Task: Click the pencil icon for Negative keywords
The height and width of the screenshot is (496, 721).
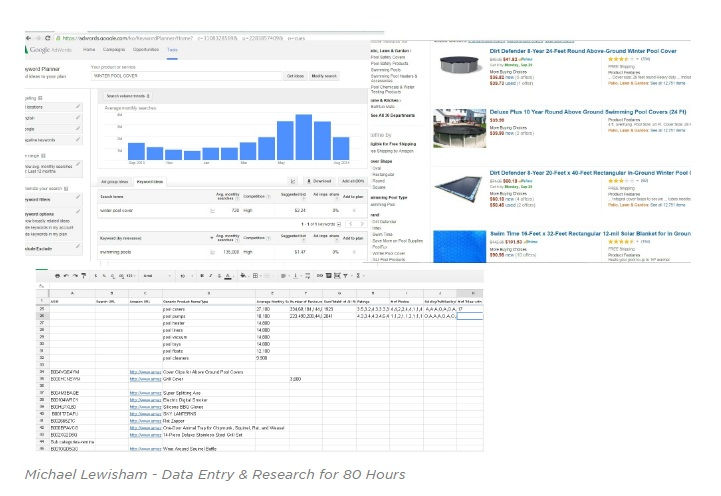Action: coord(78,139)
